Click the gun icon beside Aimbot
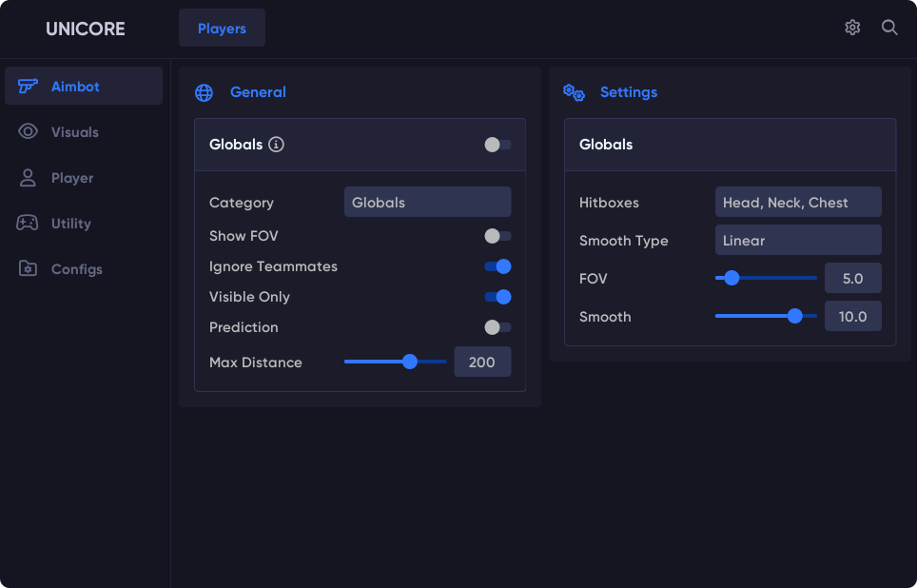Viewport: 917px width, 588px height. click(x=28, y=86)
